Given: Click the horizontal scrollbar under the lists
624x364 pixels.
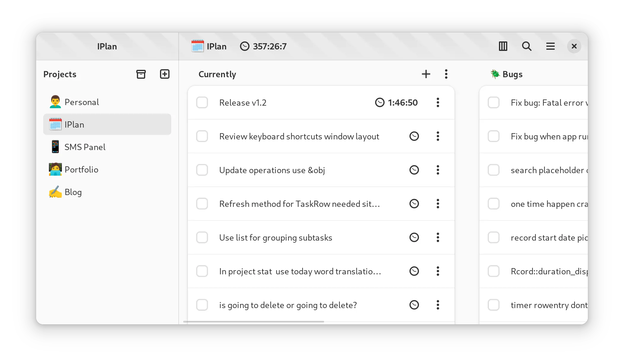Looking at the screenshot, I should tap(254, 321).
